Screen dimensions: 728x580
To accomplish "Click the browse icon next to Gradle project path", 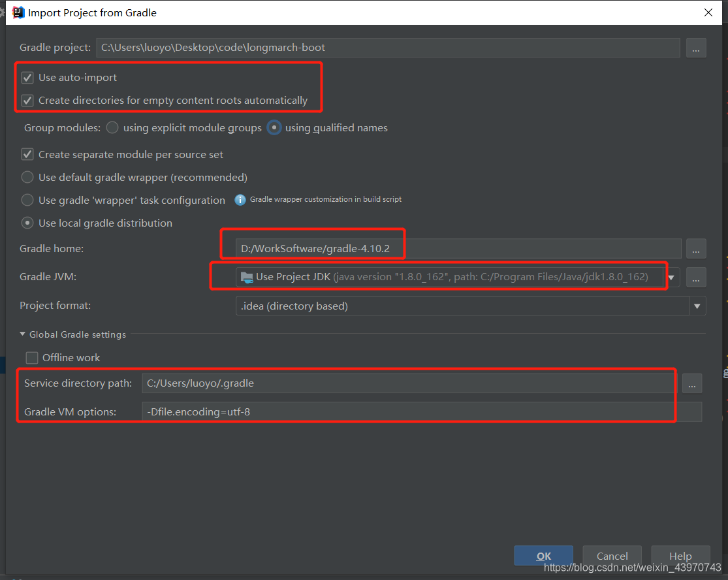I will tap(696, 47).
